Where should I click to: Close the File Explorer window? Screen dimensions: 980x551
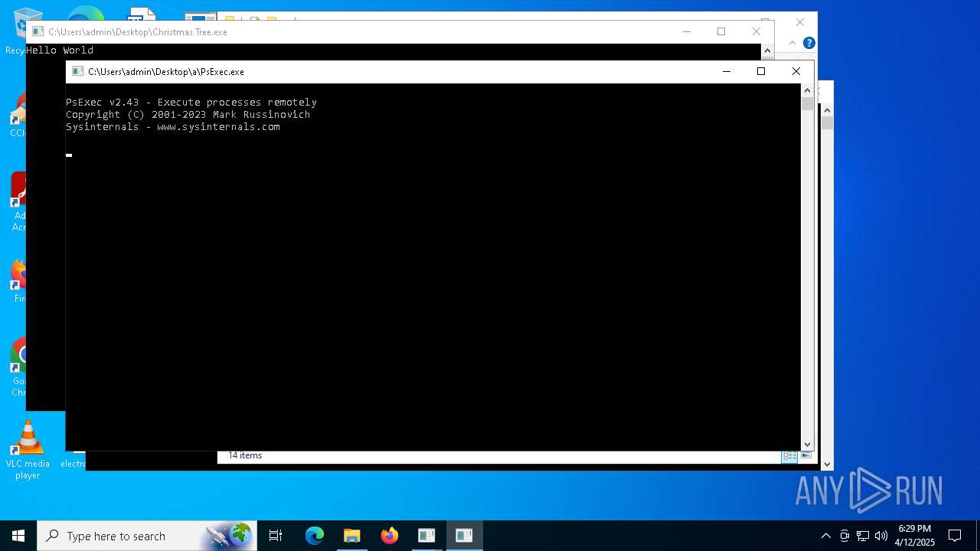[800, 22]
